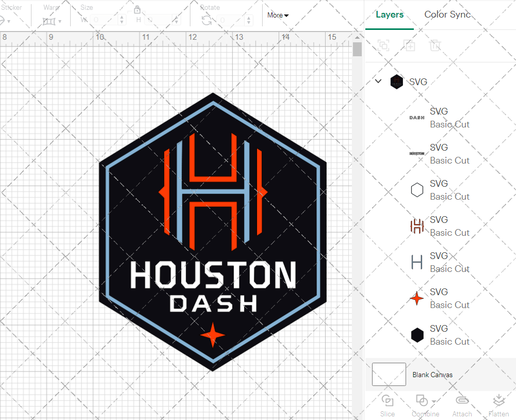Click the scrollbar up arrow

357,37
